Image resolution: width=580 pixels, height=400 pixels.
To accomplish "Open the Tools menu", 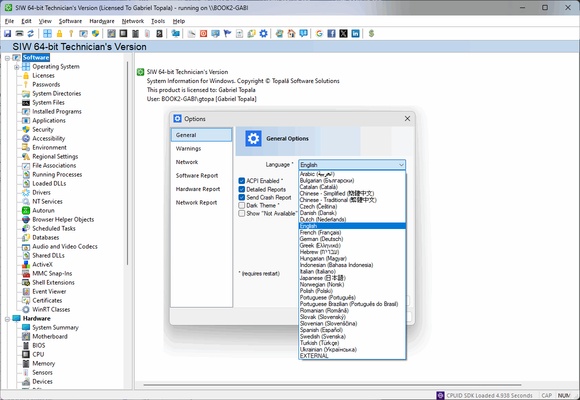I will (x=158, y=21).
